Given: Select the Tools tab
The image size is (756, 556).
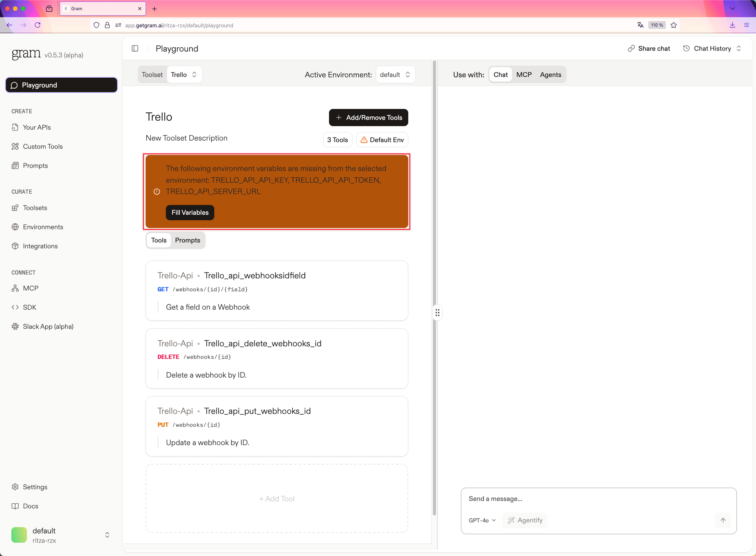Looking at the screenshot, I should tap(159, 240).
